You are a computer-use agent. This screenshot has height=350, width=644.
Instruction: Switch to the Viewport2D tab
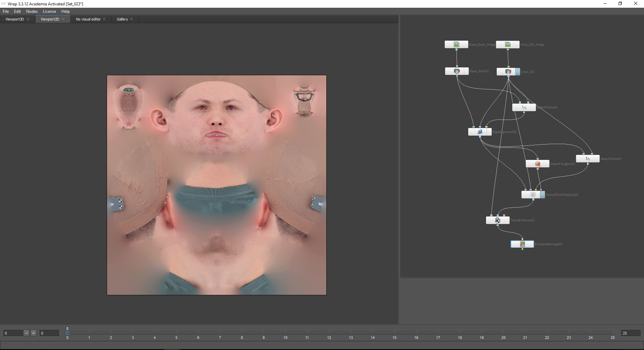pyautogui.click(x=53, y=19)
